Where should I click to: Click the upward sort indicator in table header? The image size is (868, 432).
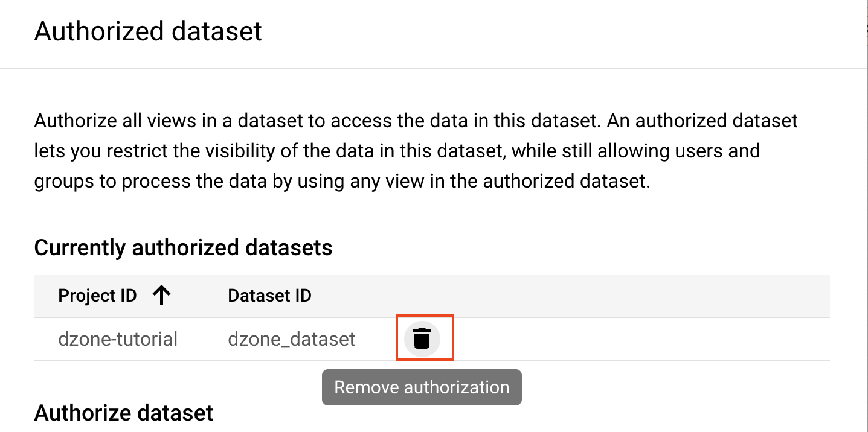(162, 295)
